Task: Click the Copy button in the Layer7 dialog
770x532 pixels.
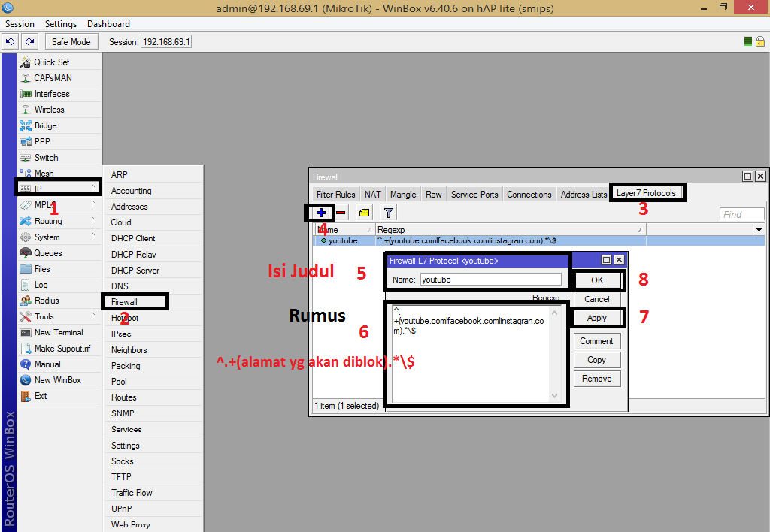Action: [x=597, y=359]
